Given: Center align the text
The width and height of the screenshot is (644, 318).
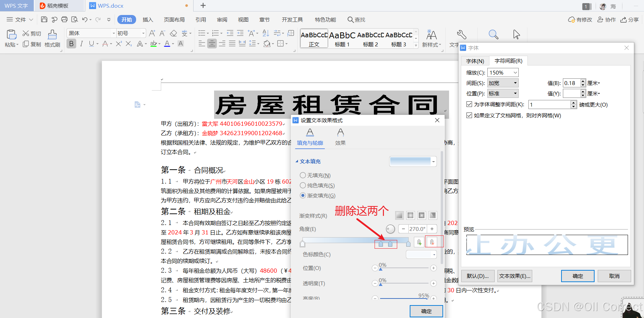Looking at the screenshot, I should coord(212,44).
